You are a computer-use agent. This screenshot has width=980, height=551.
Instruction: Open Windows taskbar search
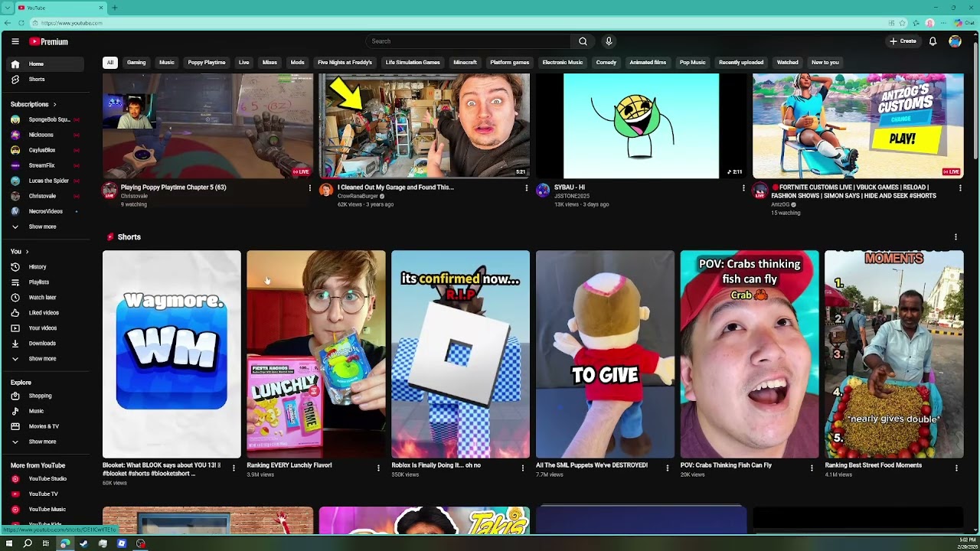[28, 543]
